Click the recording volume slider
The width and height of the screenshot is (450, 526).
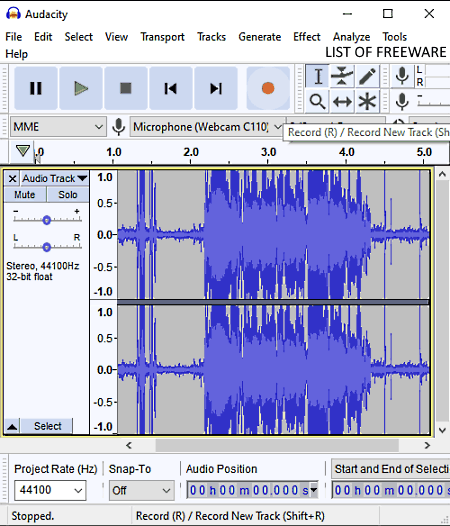pyautogui.click(x=434, y=101)
